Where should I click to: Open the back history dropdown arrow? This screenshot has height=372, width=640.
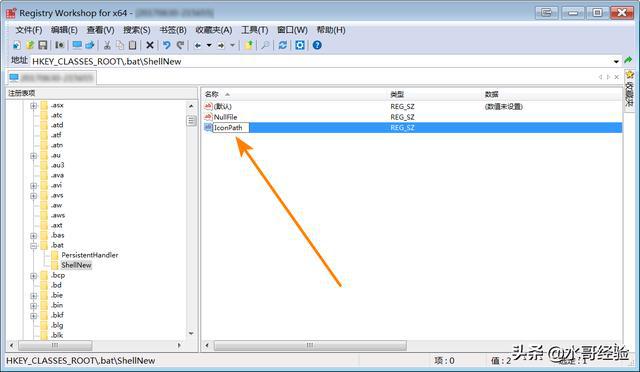pyautogui.click(x=209, y=45)
